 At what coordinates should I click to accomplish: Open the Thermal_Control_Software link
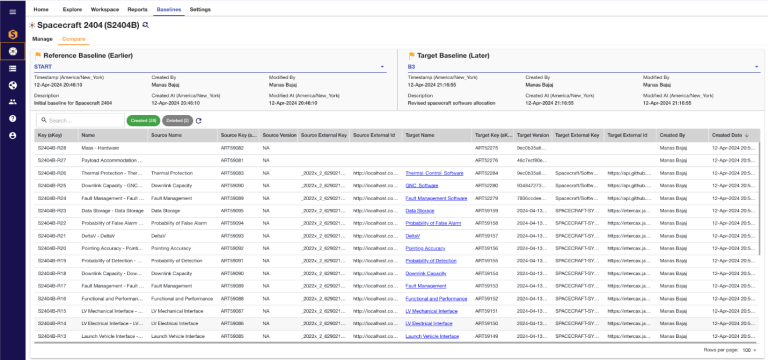click(434, 173)
